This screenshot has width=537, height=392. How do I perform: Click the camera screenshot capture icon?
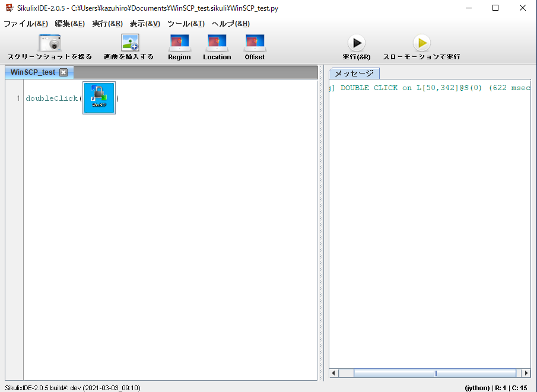pyautogui.click(x=50, y=43)
